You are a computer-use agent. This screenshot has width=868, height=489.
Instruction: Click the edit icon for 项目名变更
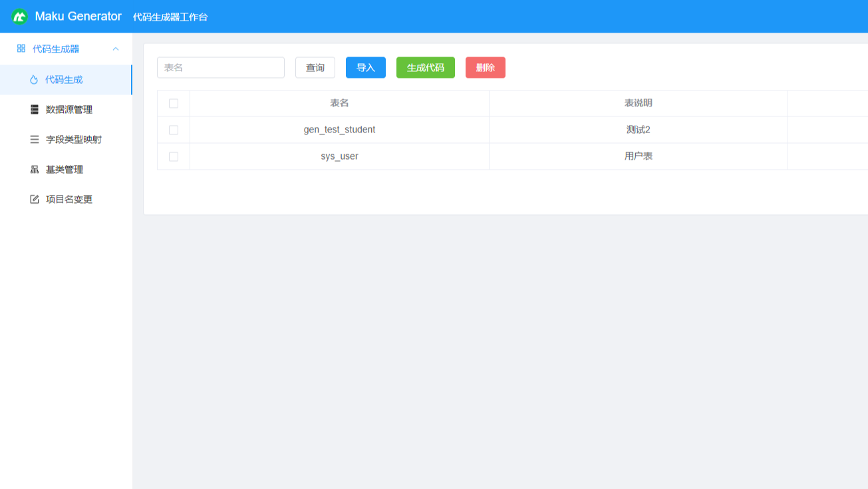click(x=35, y=200)
